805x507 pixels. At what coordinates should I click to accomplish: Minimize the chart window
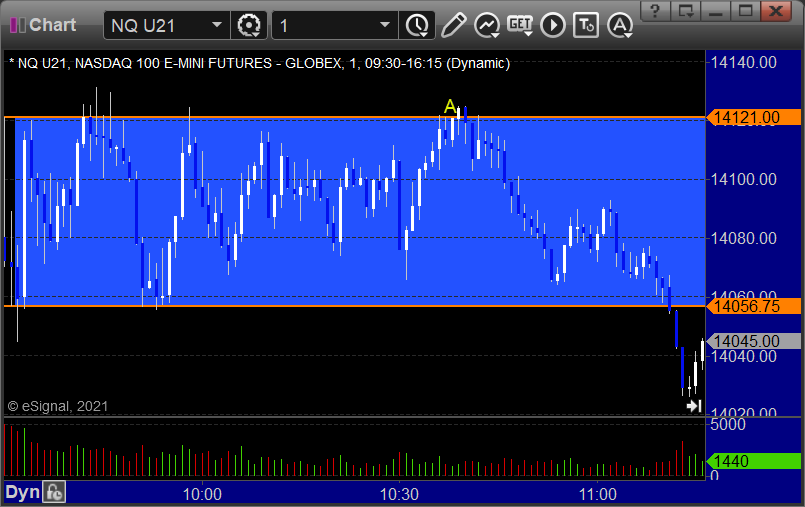716,11
